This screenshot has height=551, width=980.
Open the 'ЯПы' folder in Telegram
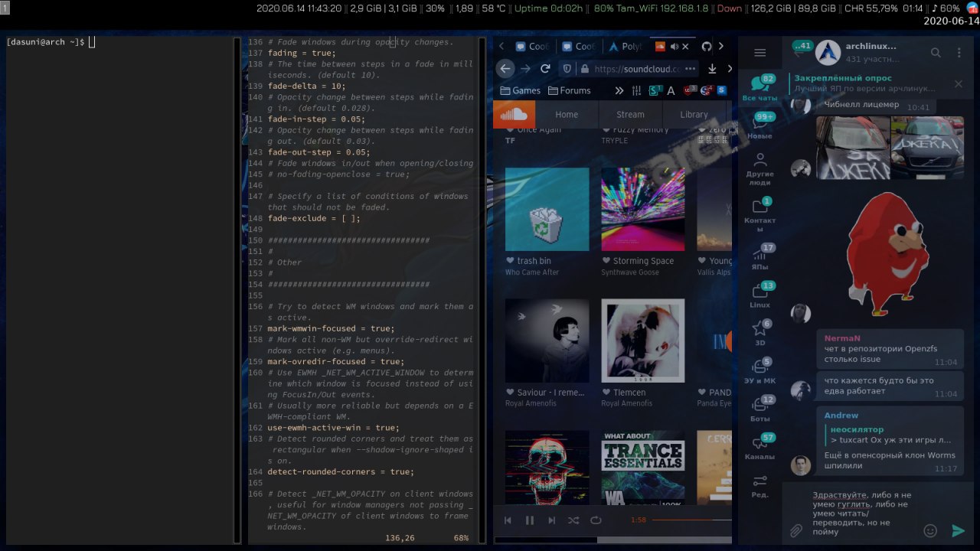point(759,256)
